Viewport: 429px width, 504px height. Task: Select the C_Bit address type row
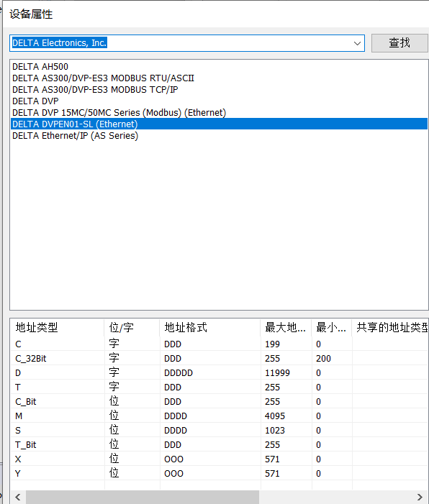point(219,401)
